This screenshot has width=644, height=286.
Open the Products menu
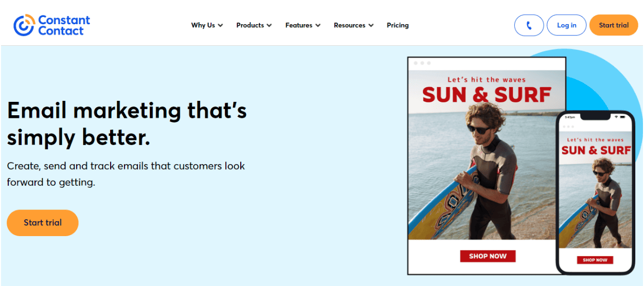[x=254, y=25]
